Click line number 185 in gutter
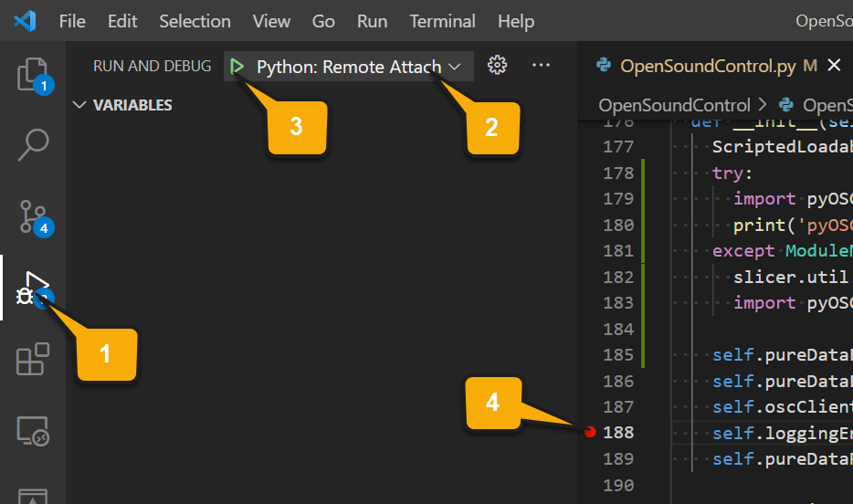The image size is (853, 504). (618, 354)
